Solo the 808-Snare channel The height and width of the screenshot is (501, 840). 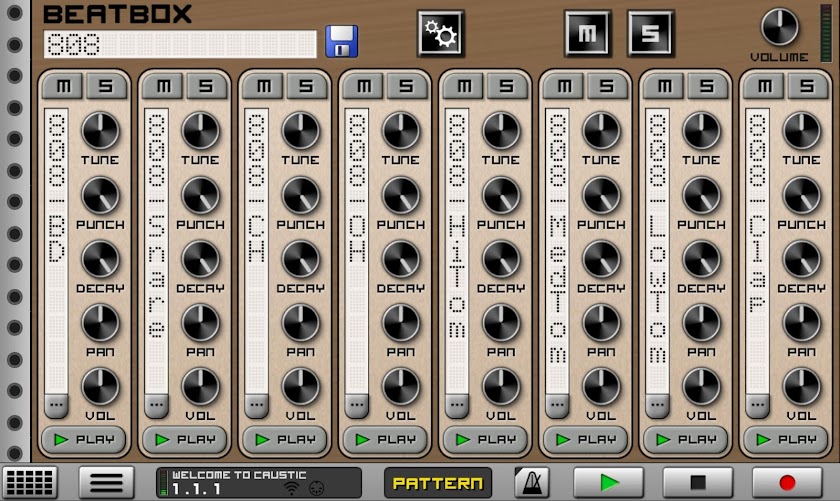coord(206,86)
